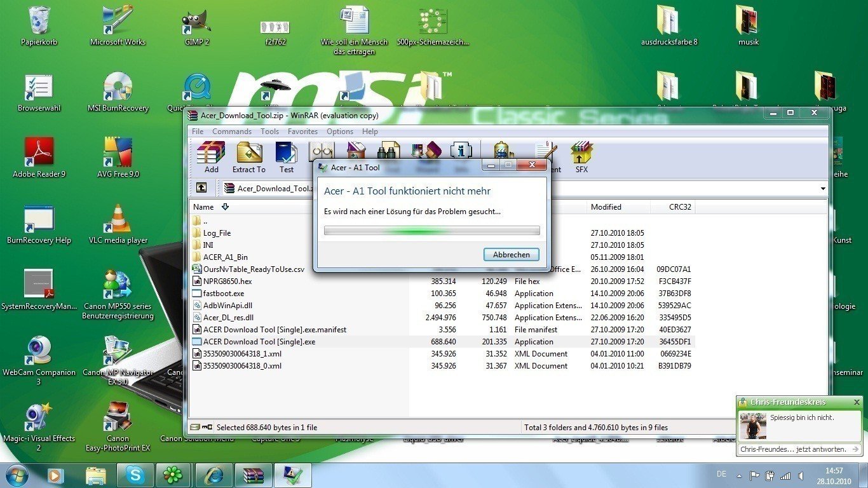Click the DE language indicator in taskbar
The width and height of the screenshot is (868, 488).
pos(721,474)
